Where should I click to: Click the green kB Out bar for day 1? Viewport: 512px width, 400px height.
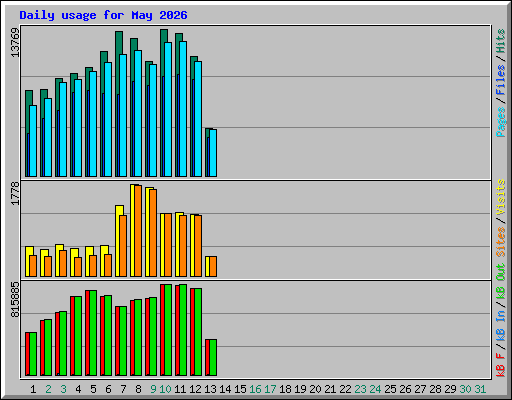point(33,354)
